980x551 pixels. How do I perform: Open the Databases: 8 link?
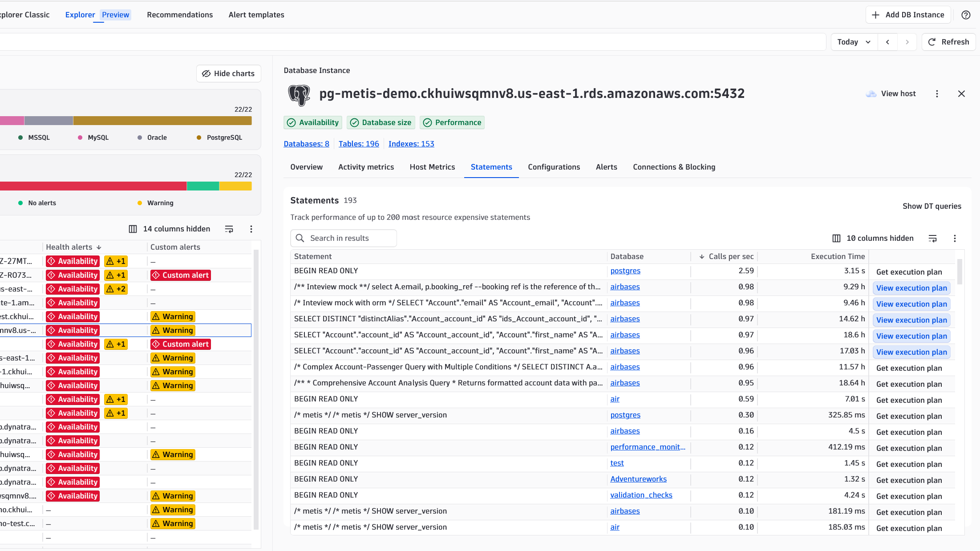(307, 144)
